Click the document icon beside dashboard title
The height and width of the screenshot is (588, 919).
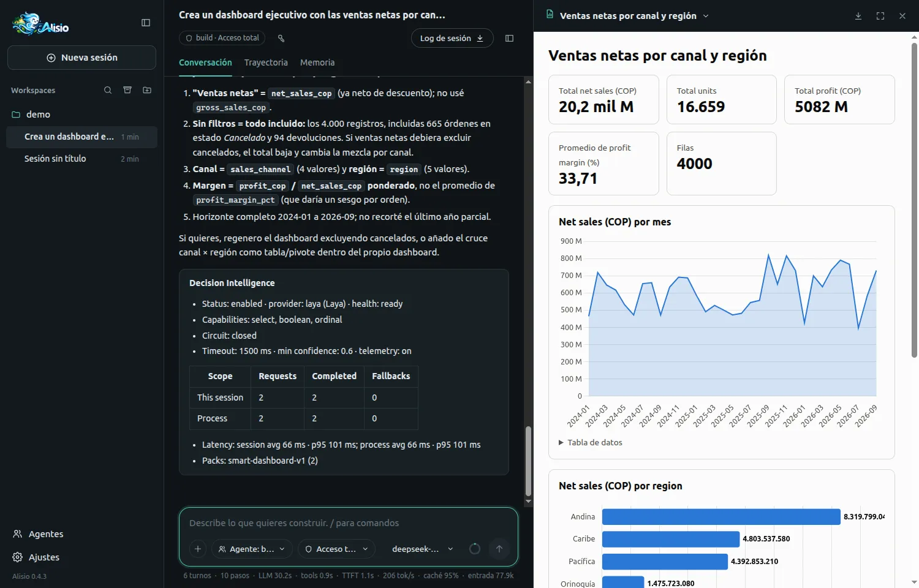point(550,15)
